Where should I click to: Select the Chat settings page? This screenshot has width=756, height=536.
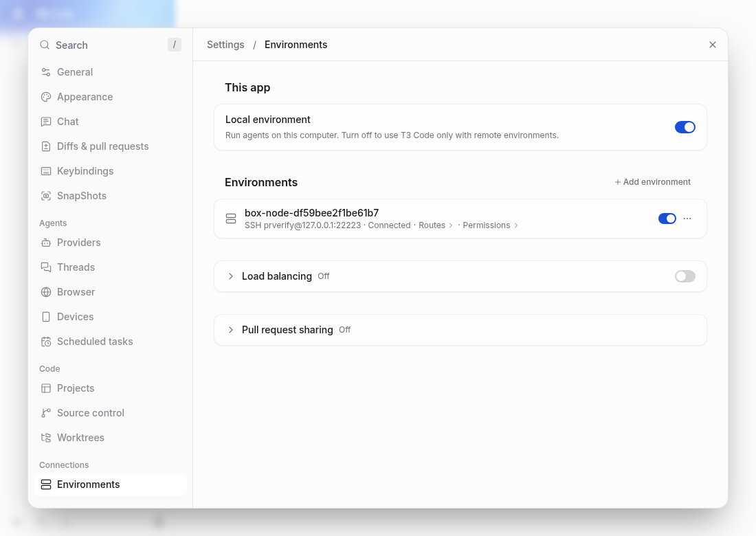110,122
